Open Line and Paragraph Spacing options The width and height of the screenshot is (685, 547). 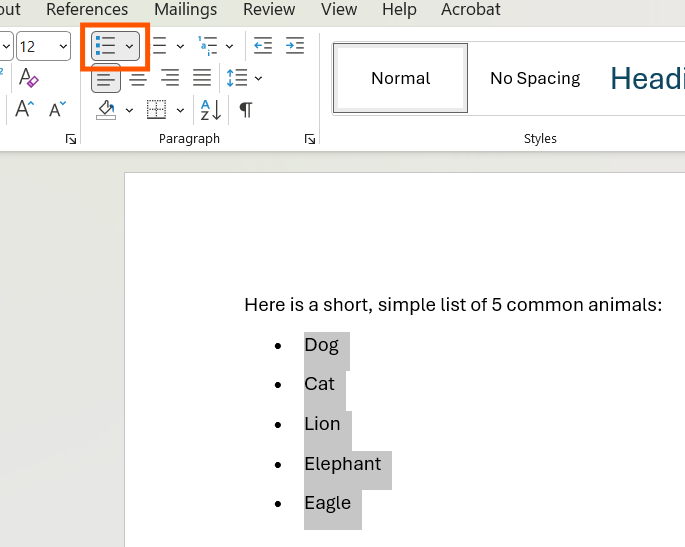pos(237,78)
